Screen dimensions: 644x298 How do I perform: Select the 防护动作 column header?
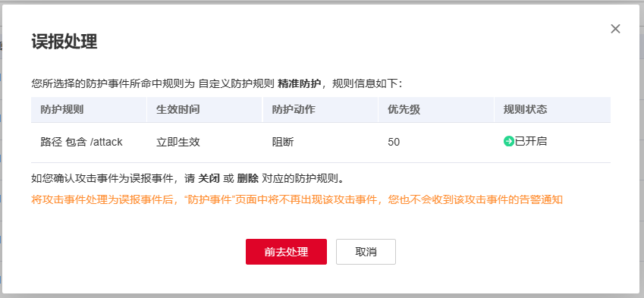pyautogui.click(x=294, y=110)
